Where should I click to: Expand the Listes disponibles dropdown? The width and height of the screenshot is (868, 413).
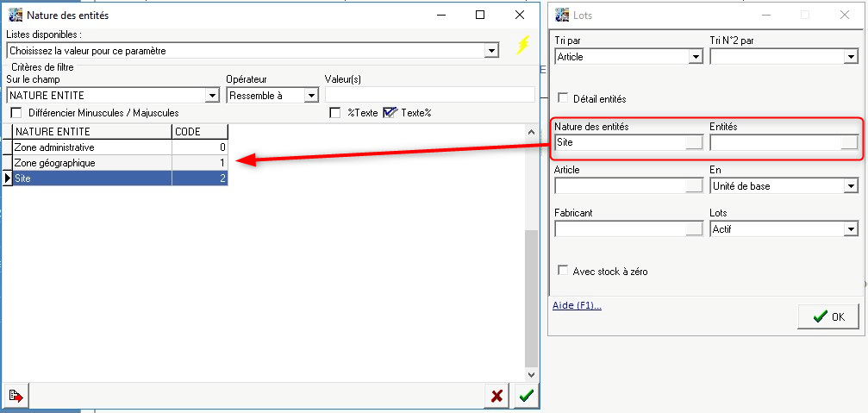[x=491, y=51]
